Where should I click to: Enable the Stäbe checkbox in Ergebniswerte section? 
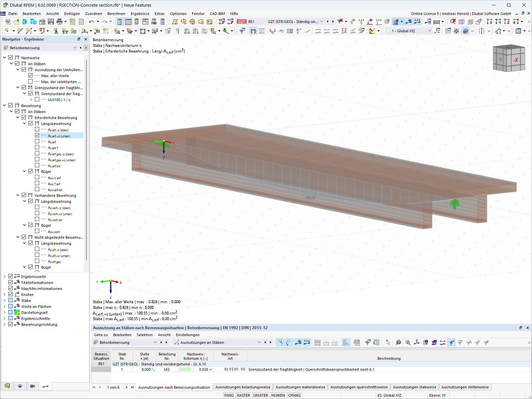10,300
